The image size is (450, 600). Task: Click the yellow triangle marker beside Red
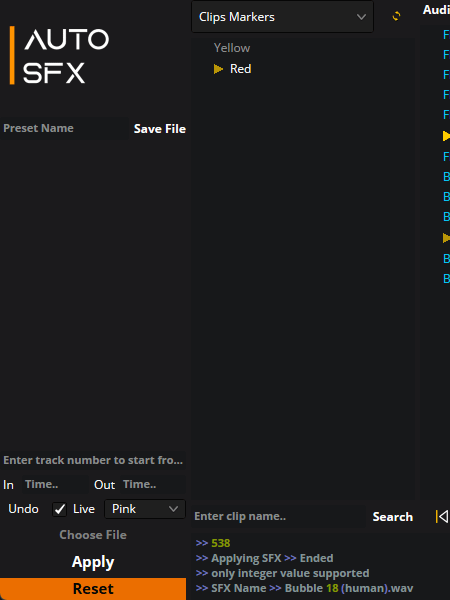tap(218, 69)
